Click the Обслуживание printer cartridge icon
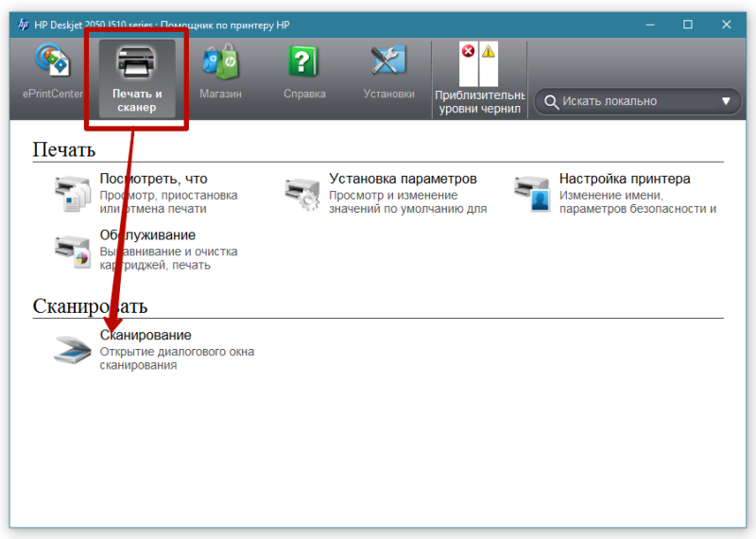The height and width of the screenshot is (539, 756). pyautogui.click(x=73, y=250)
